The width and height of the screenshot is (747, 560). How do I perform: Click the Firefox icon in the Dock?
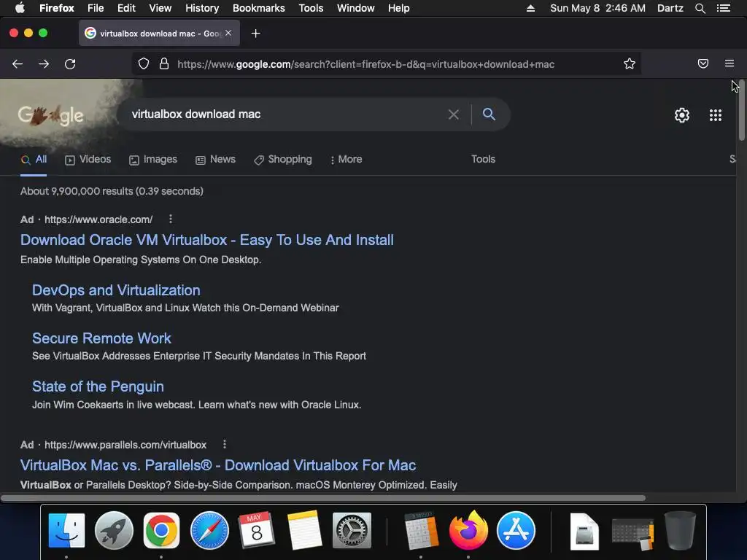(468, 529)
